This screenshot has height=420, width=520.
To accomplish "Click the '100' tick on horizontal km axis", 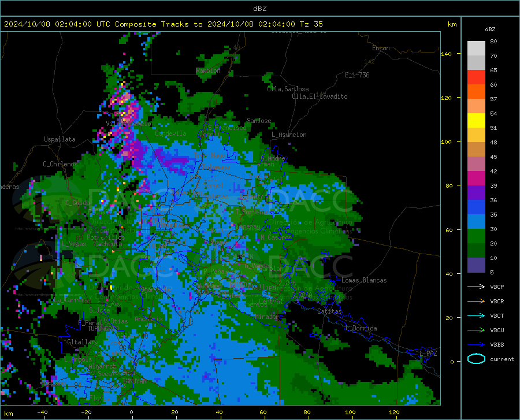I will tap(350, 412).
